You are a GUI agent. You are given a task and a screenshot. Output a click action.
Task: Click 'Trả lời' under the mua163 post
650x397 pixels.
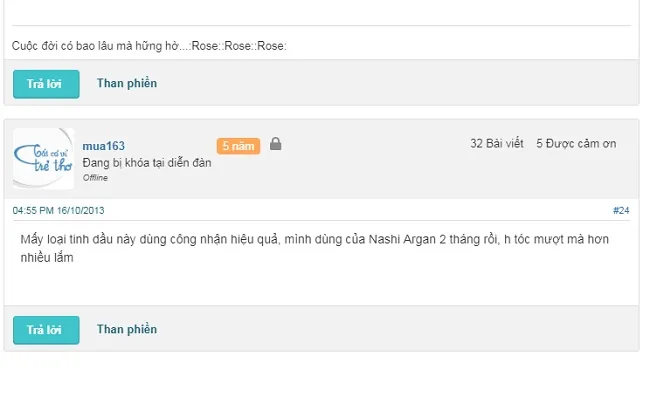point(46,330)
